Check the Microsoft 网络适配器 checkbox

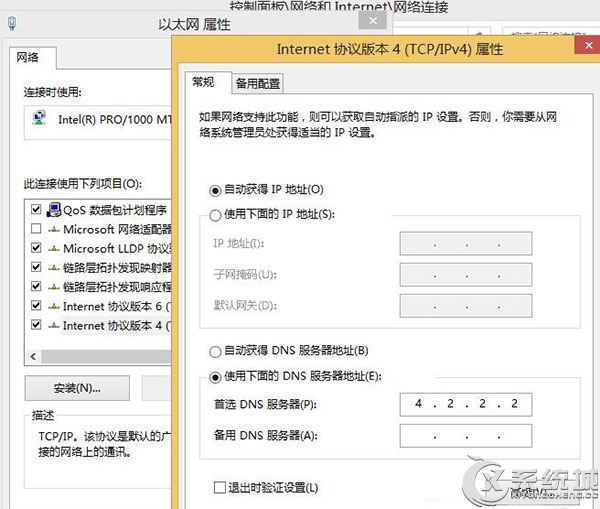(36, 229)
